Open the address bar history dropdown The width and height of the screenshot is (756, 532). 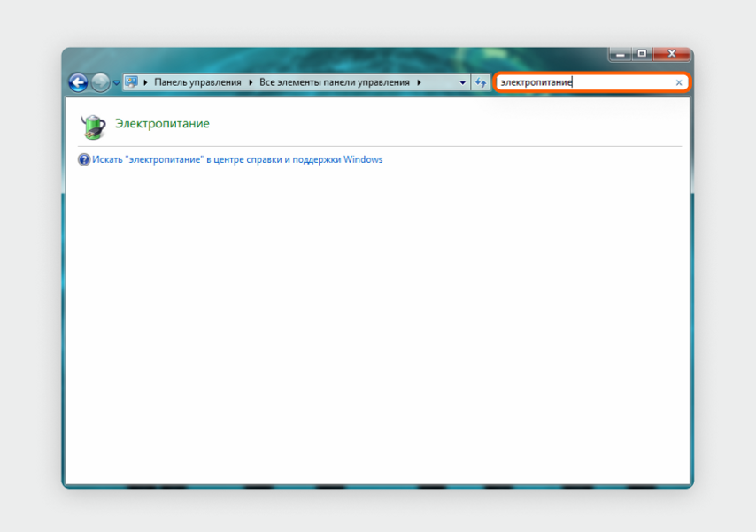coord(462,82)
